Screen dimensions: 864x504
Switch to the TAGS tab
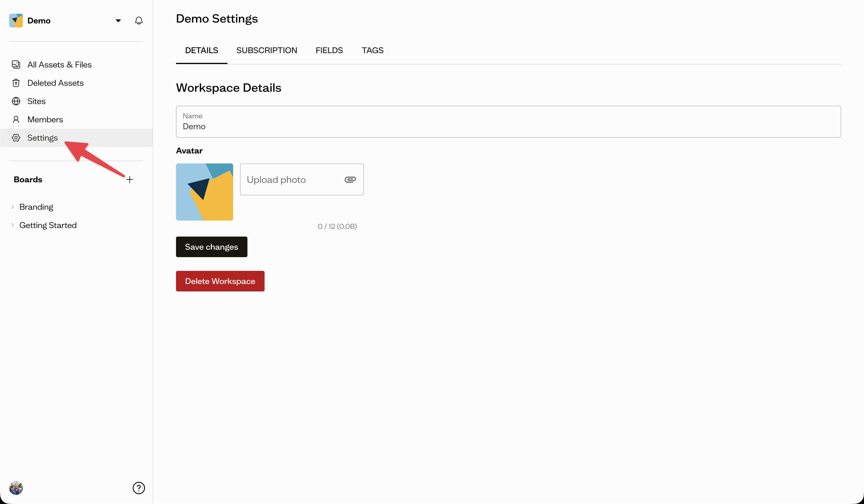(x=373, y=50)
